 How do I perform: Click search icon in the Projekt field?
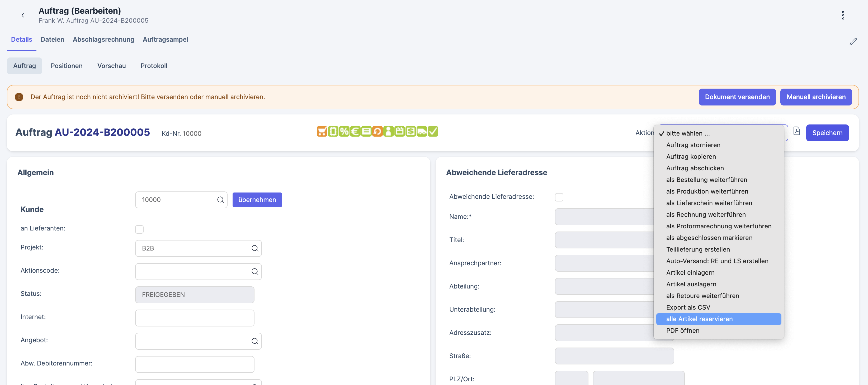coord(255,248)
